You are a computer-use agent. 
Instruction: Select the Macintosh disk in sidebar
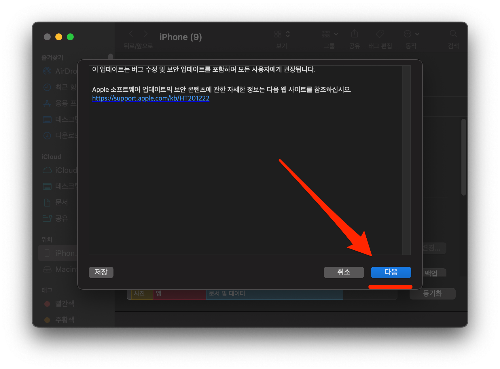60,269
